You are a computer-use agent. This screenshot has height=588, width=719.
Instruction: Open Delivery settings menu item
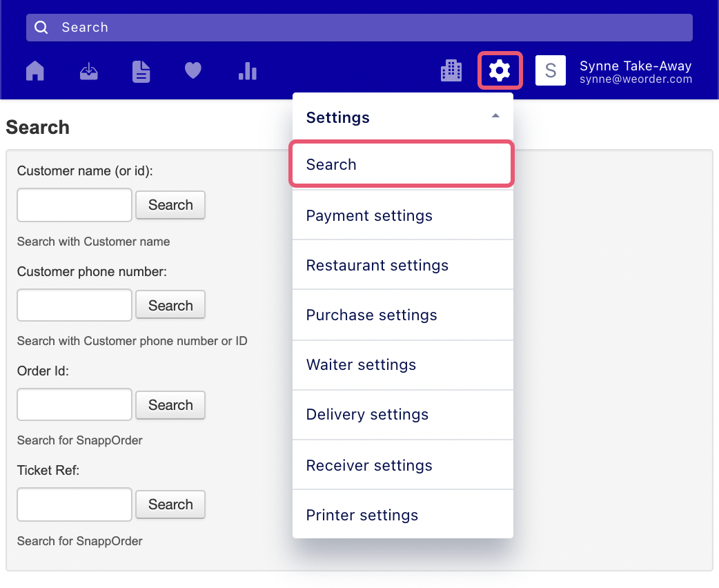[402, 414]
